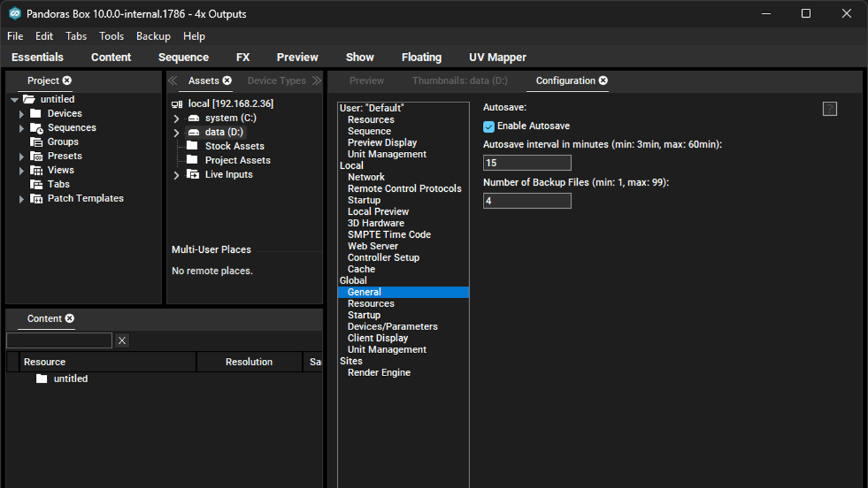Open the Backup menu
The width and height of the screenshot is (868, 488).
153,37
